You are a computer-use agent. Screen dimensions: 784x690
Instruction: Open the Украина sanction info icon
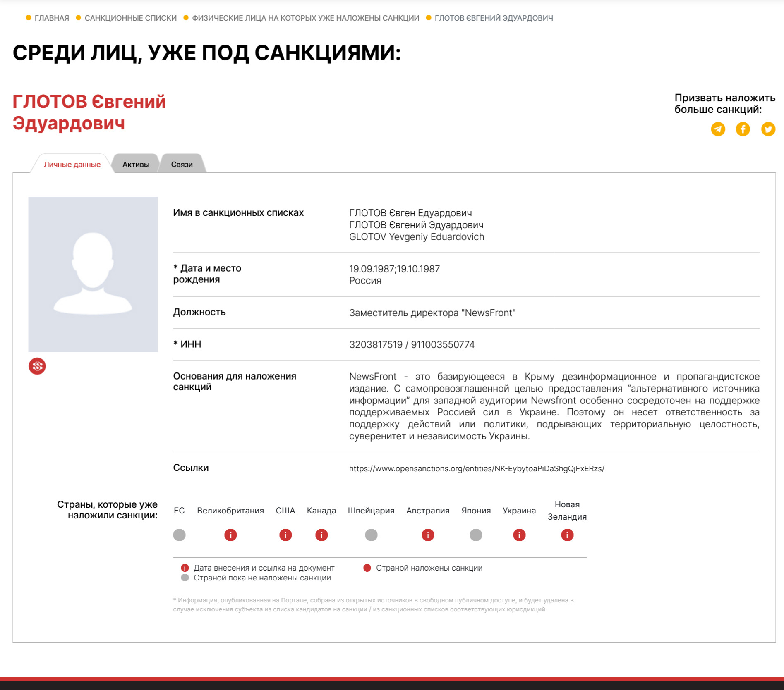pos(519,535)
